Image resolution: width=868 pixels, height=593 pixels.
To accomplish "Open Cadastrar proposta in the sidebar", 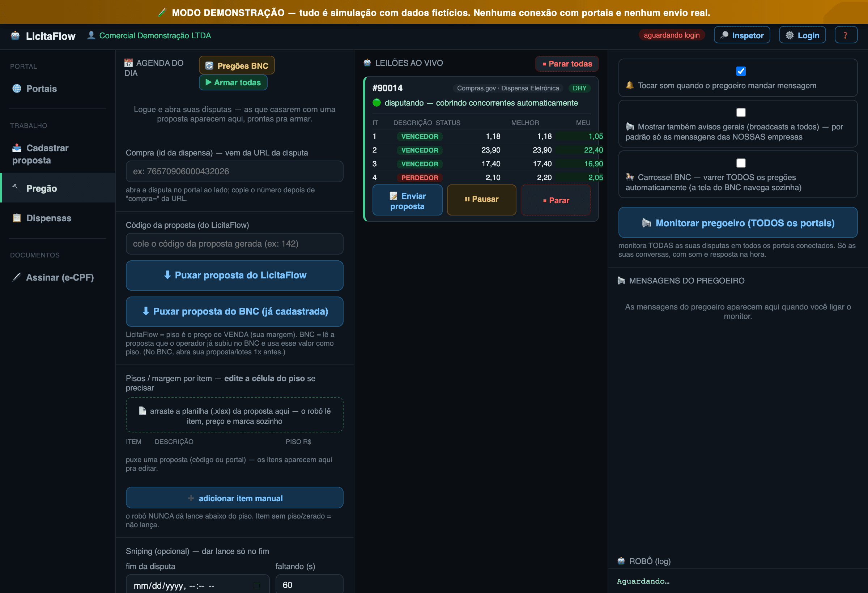I will click(x=58, y=154).
